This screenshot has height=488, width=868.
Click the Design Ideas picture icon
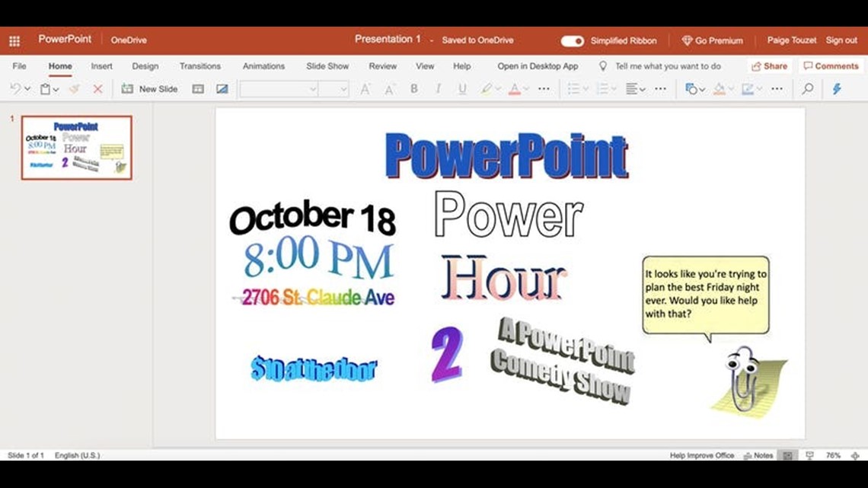click(x=222, y=88)
